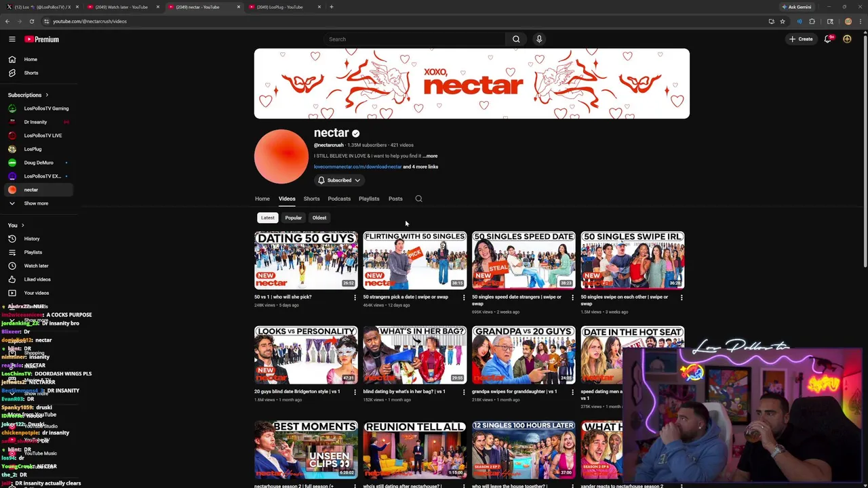Click the Create button
The width and height of the screenshot is (868, 488).
click(801, 39)
